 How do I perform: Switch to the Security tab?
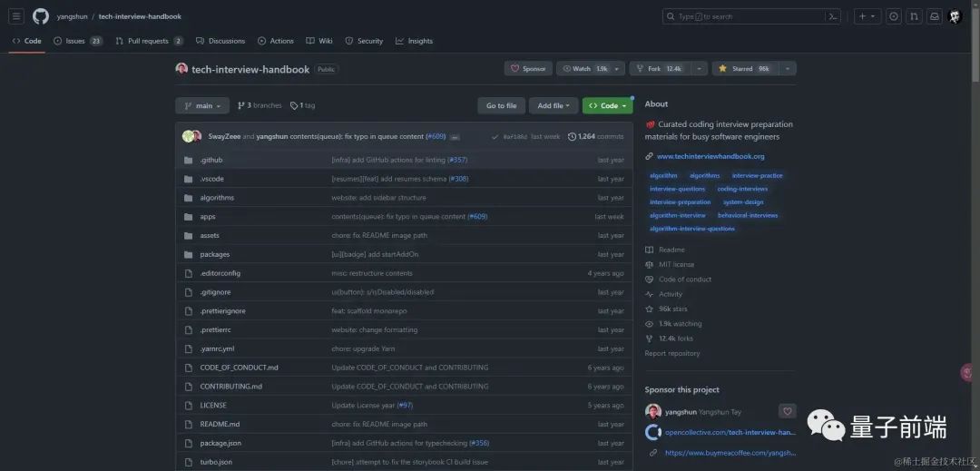tap(364, 41)
